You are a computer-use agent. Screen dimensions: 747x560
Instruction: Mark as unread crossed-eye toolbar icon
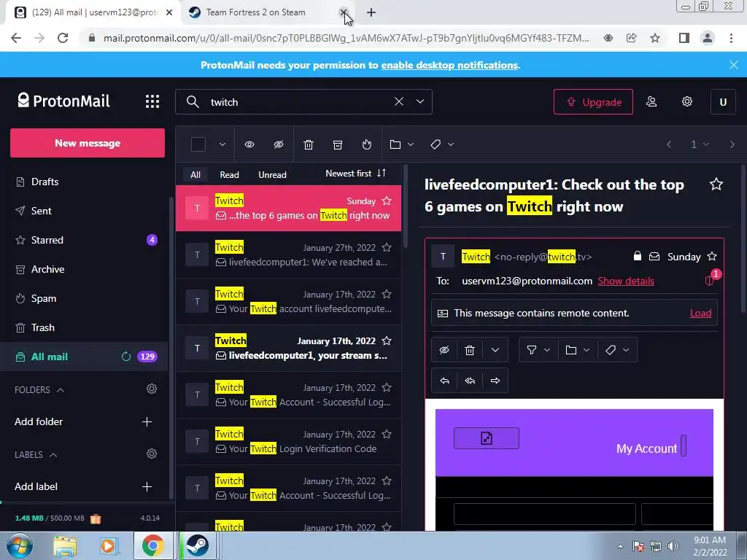point(279,144)
